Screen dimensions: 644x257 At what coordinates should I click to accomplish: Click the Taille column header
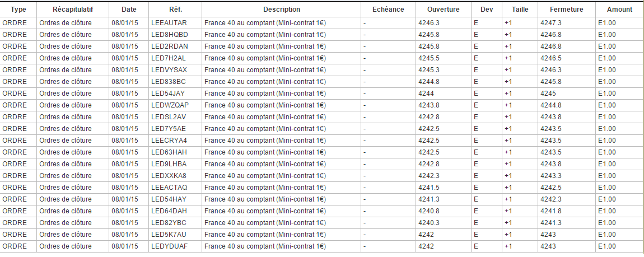[x=520, y=10]
